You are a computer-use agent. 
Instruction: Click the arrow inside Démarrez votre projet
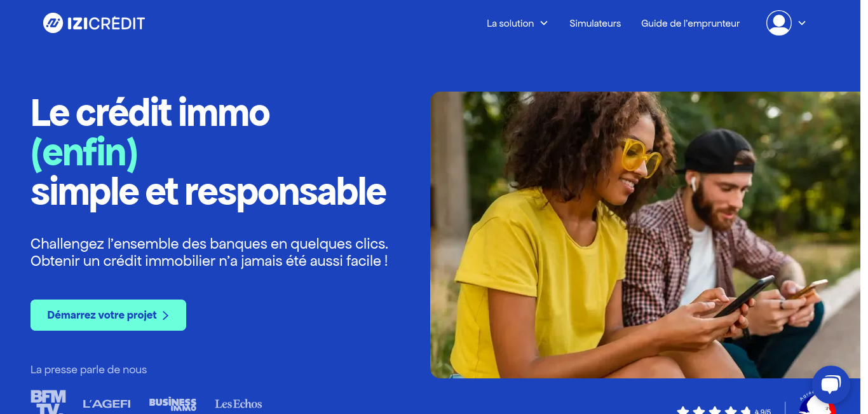pyautogui.click(x=165, y=315)
